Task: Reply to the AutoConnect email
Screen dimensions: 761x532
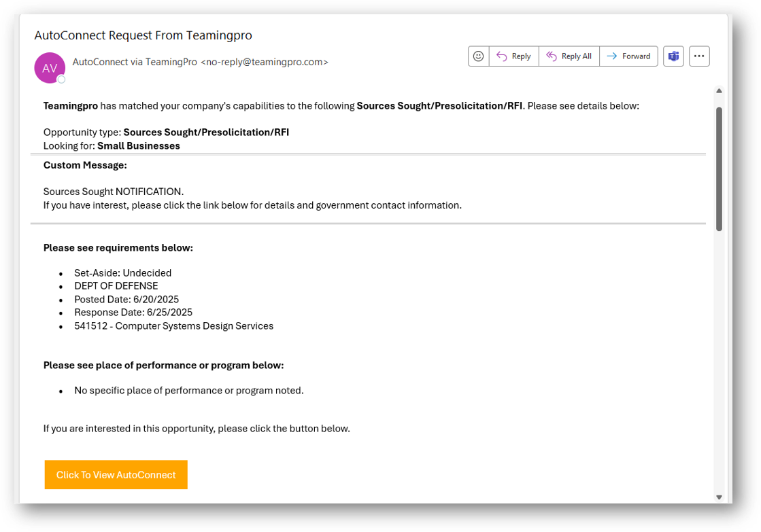Action: [514, 56]
